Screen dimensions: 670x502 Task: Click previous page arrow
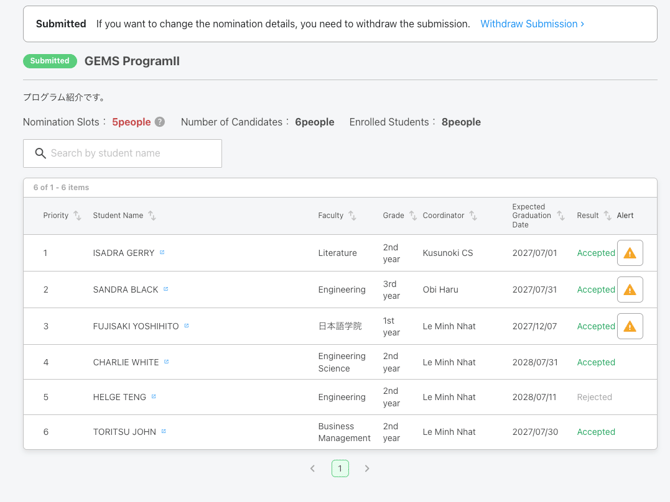[313, 468]
